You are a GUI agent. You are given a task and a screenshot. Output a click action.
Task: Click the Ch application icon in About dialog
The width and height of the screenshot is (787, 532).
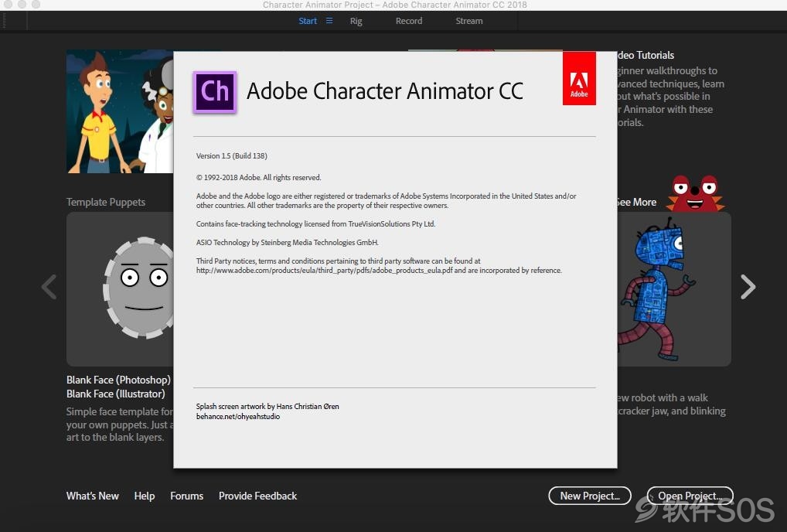tap(215, 92)
